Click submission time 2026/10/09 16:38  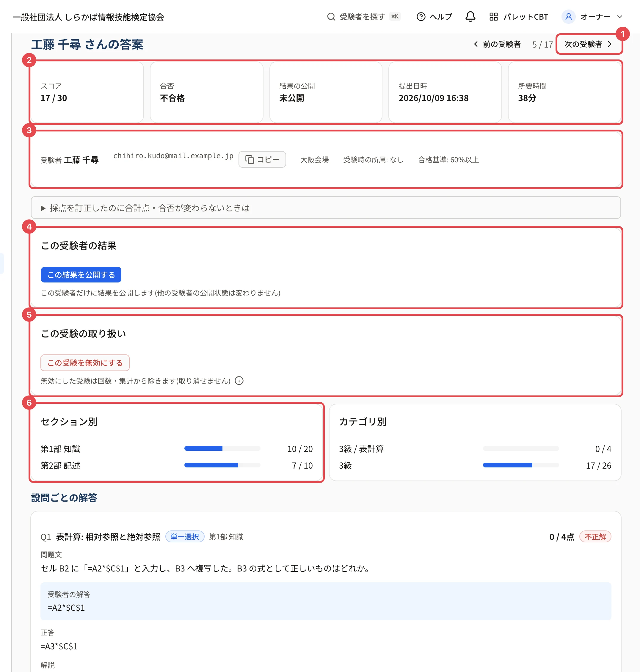tap(434, 98)
